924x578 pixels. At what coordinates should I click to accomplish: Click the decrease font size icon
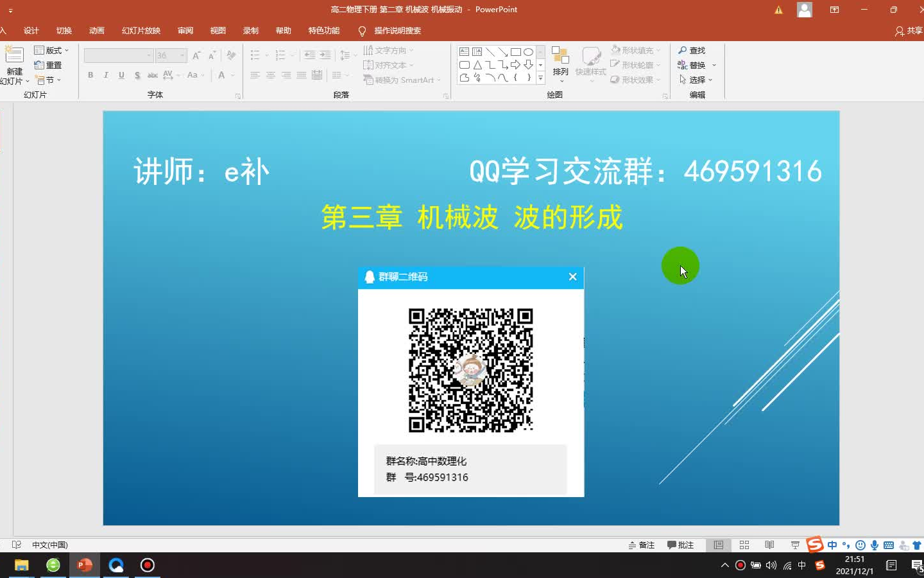point(212,56)
